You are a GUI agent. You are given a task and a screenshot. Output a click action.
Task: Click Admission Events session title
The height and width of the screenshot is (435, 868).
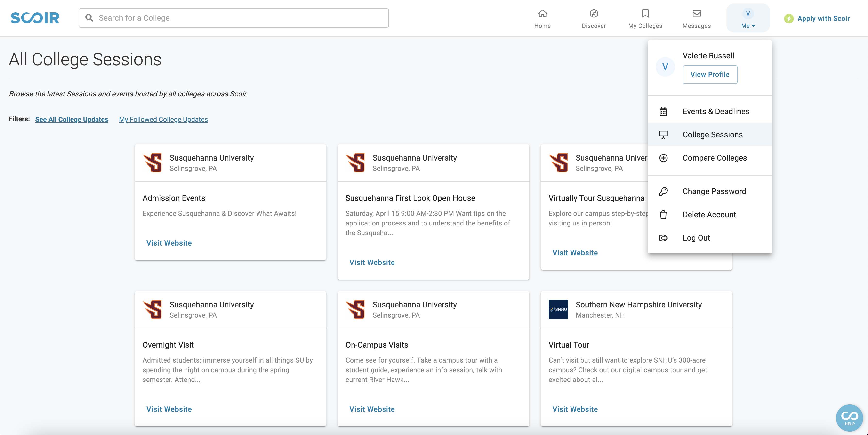click(x=174, y=198)
